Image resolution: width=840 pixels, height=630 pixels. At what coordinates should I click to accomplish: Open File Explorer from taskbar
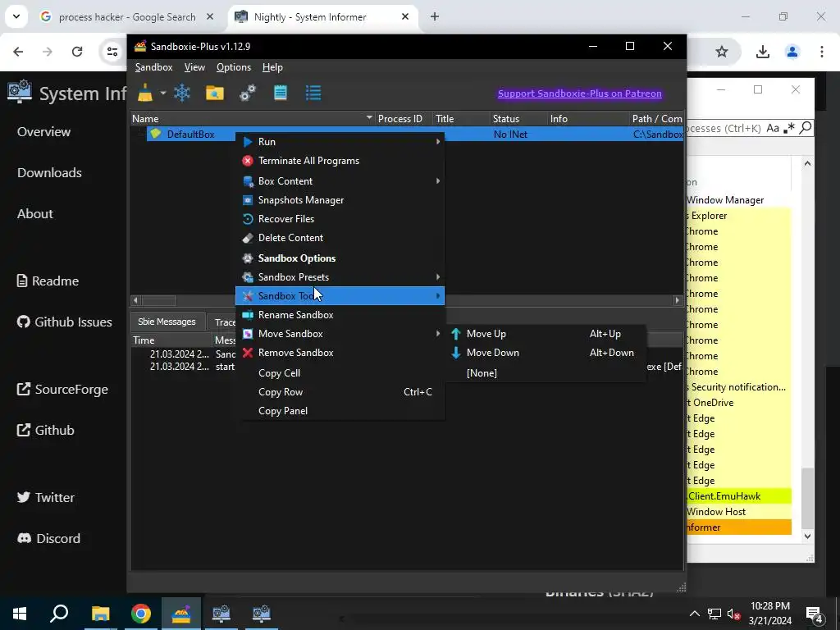pyautogui.click(x=100, y=614)
